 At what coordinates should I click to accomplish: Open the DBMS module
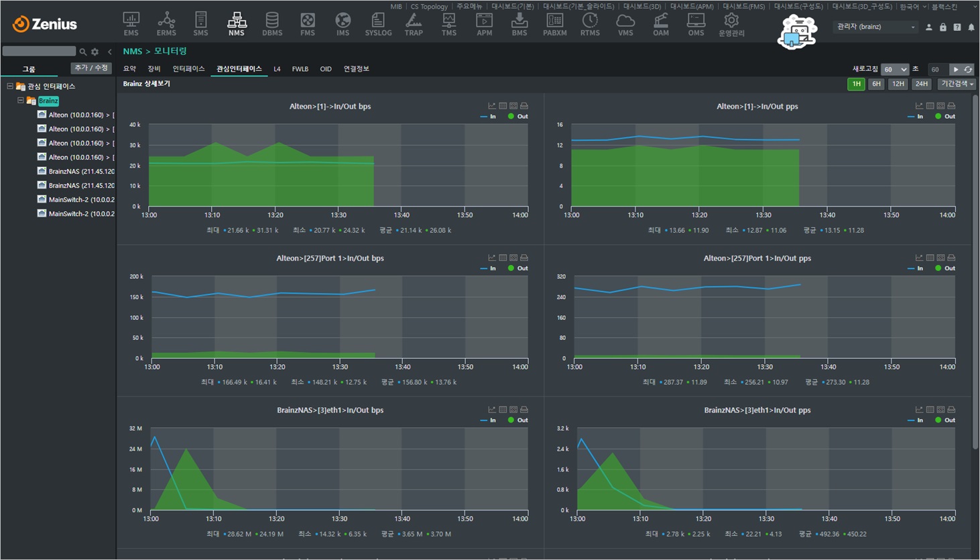click(x=272, y=24)
